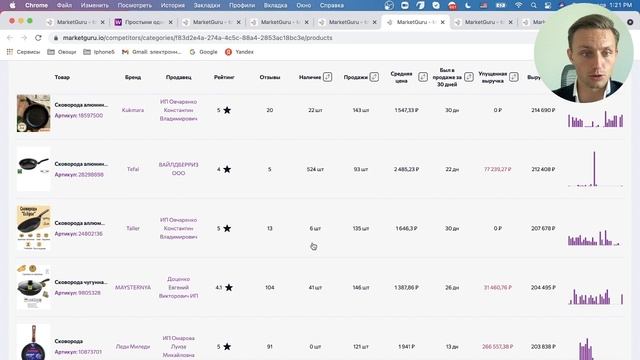Click the marketguru.io address bar
The width and height of the screenshot is (640, 360).
[x=198, y=38]
